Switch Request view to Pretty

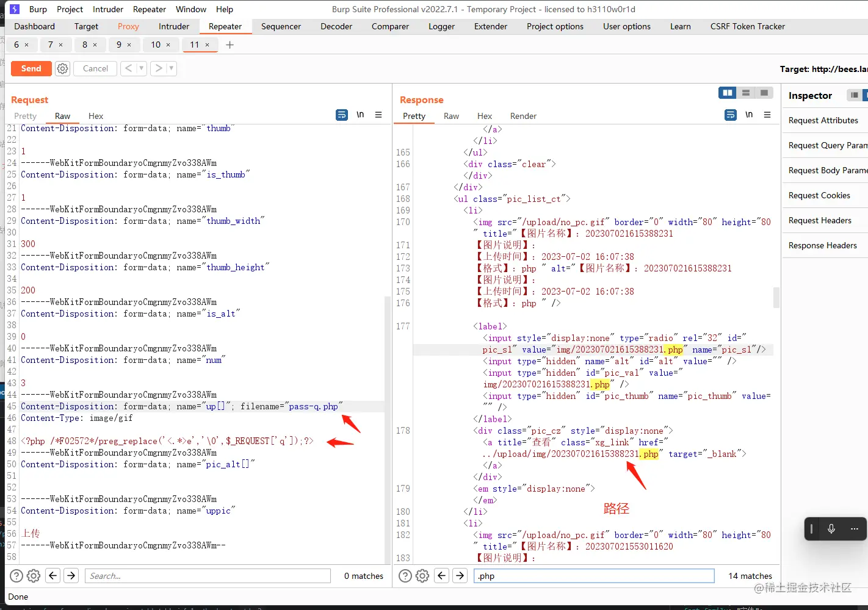point(25,116)
